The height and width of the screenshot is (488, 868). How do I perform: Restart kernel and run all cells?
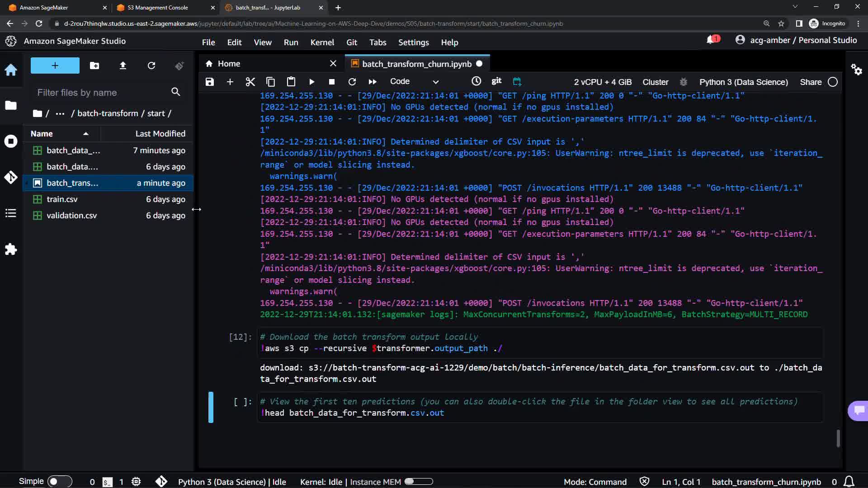point(372,82)
